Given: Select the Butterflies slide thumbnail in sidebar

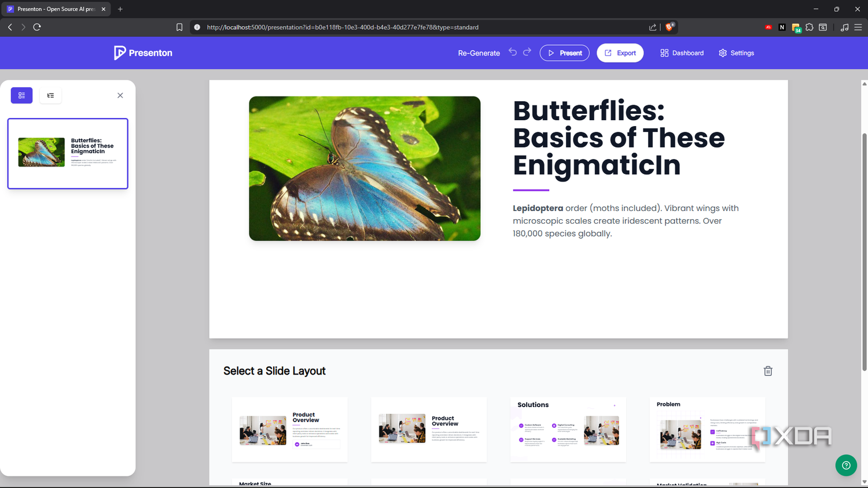Looking at the screenshot, I should coord(68,154).
